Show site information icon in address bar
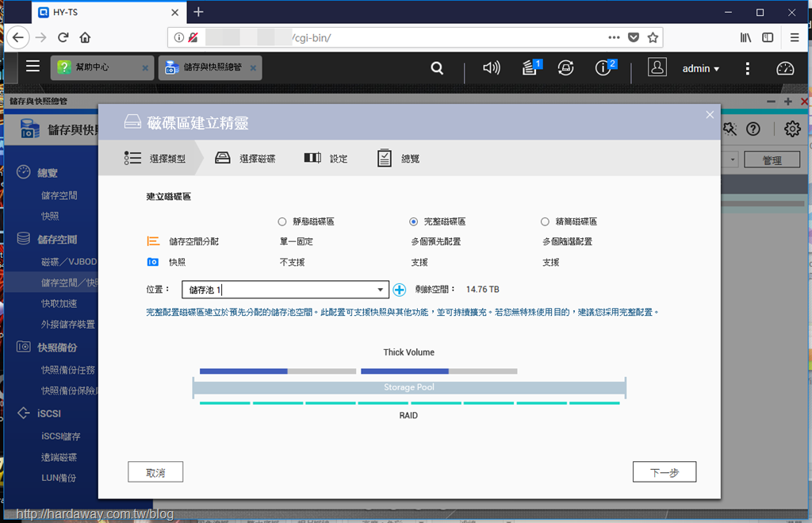Viewport: 812px width, 523px height. coord(178,37)
